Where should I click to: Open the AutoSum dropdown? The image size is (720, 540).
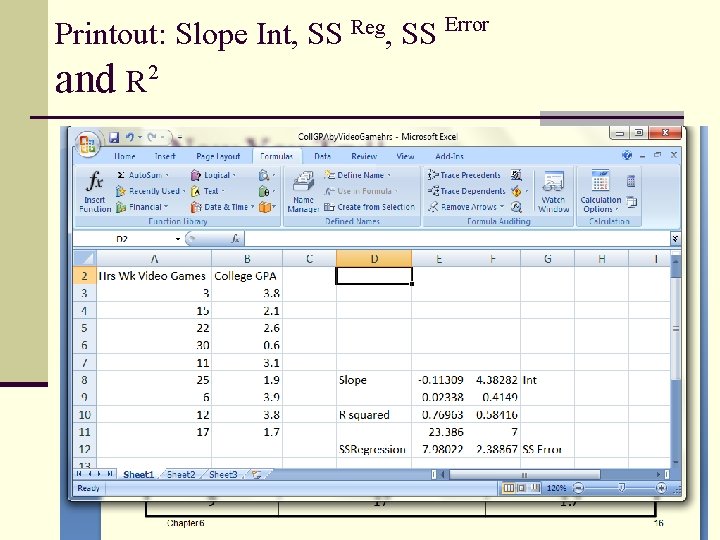[168, 175]
